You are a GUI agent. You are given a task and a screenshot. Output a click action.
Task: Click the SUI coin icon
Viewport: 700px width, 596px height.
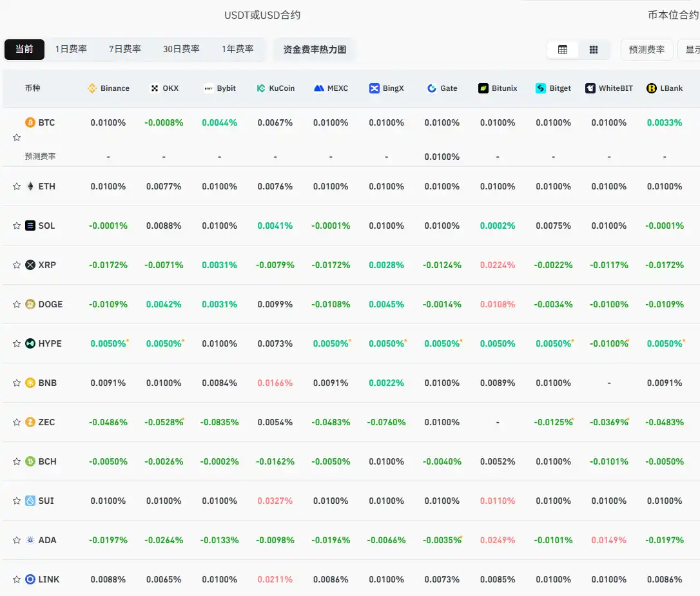(30, 501)
